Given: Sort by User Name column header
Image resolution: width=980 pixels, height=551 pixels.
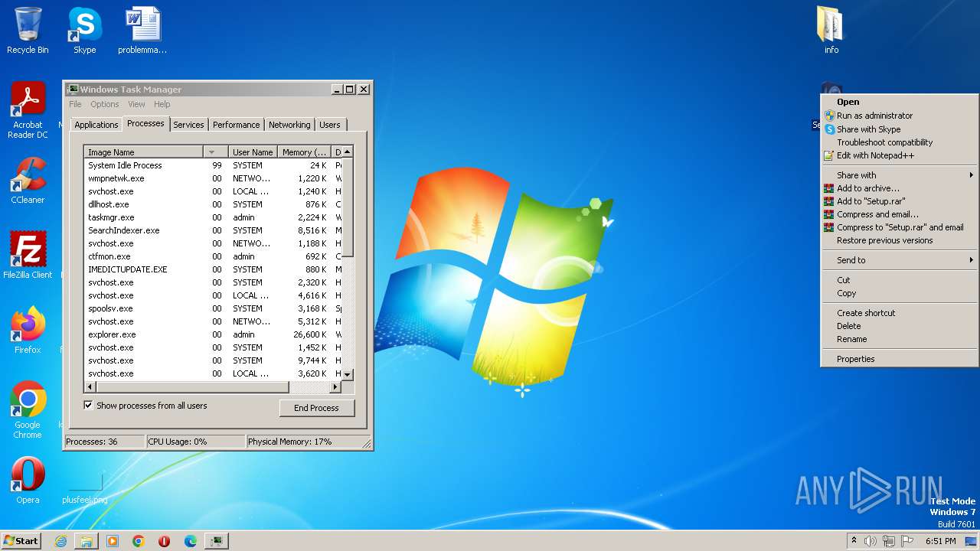Looking at the screenshot, I should click(253, 152).
